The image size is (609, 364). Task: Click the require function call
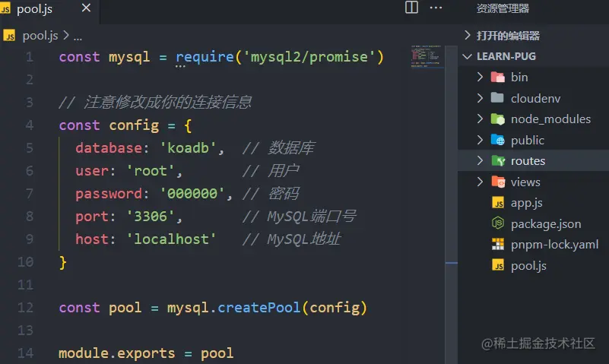click(x=205, y=57)
